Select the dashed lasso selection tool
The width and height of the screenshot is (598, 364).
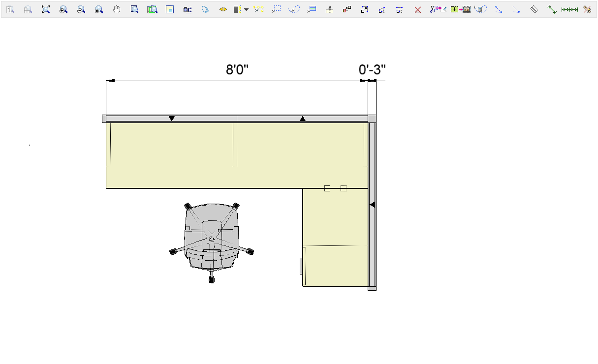294,9
